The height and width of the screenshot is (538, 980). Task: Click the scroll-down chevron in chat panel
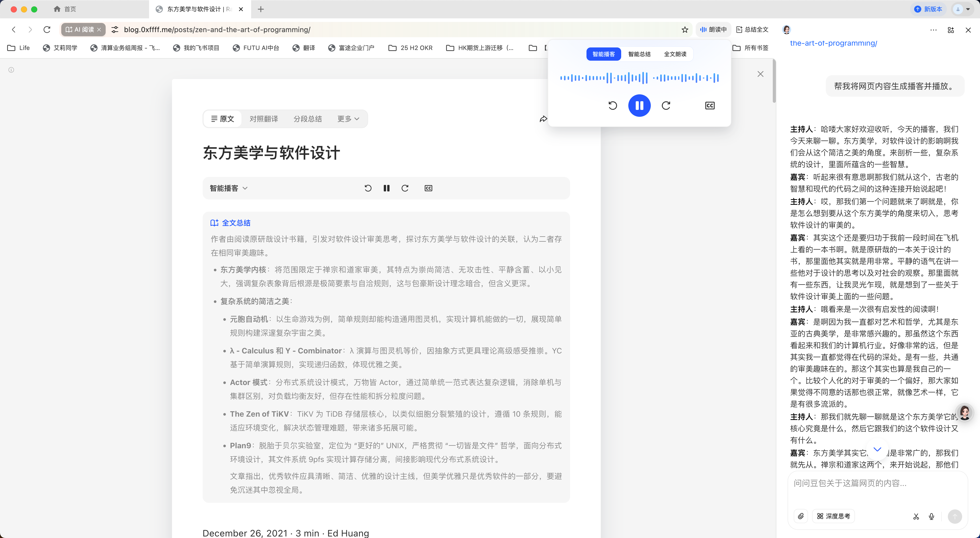(x=877, y=450)
